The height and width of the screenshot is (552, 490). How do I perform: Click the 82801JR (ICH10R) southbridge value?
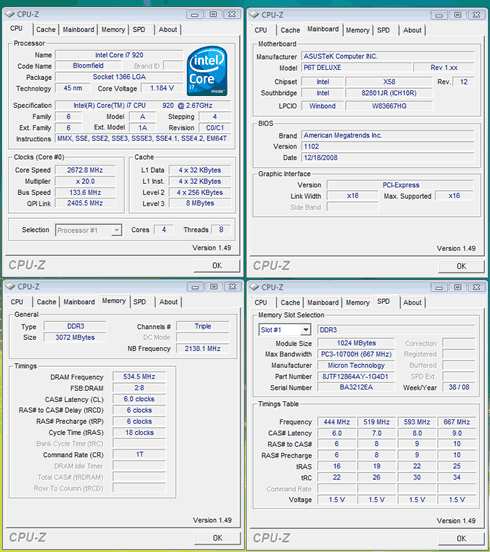389,93
